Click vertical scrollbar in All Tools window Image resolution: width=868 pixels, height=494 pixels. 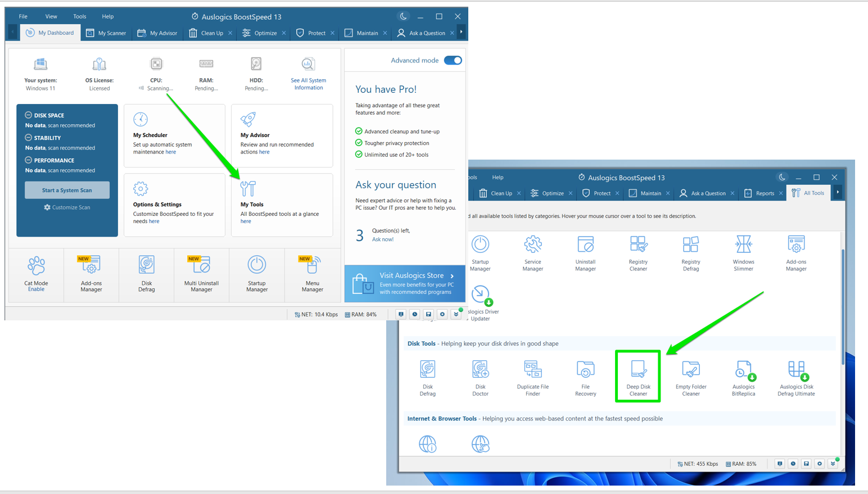(x=843, y=306)
